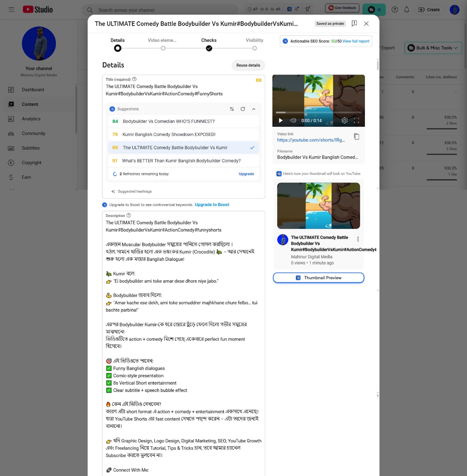
Task: Click the Dashboard sidebar icon
Action: pyautogui.click(x=11, y=90)
